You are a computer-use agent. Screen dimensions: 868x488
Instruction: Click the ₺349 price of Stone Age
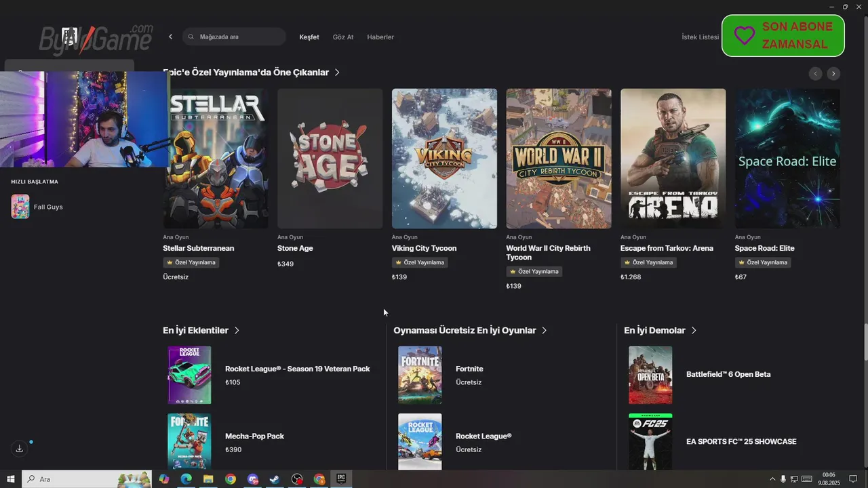[285, 264]
